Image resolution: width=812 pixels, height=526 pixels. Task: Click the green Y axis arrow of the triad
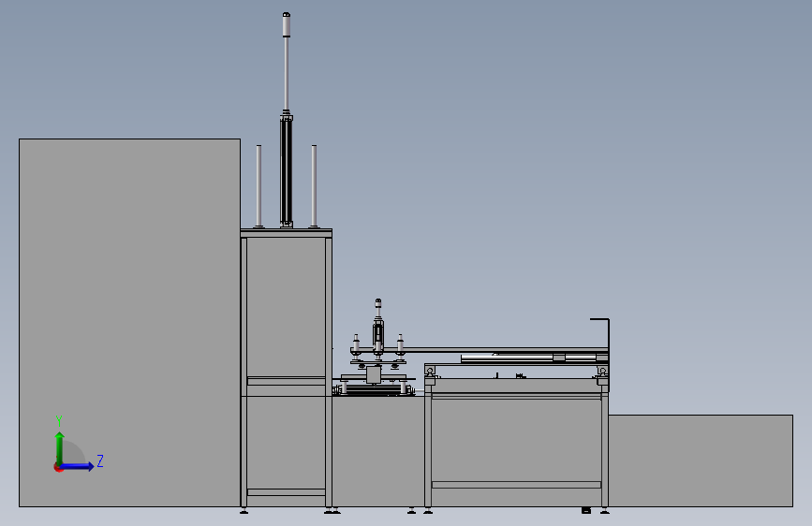click(x=60, y=447)
